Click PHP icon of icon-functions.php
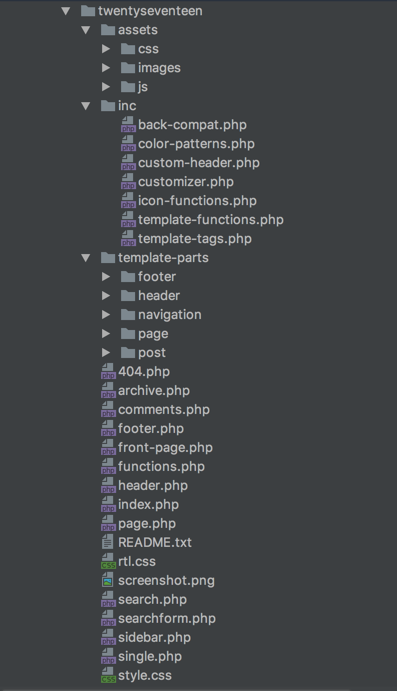This screenshot has width=397, height=691. [128, 201]
